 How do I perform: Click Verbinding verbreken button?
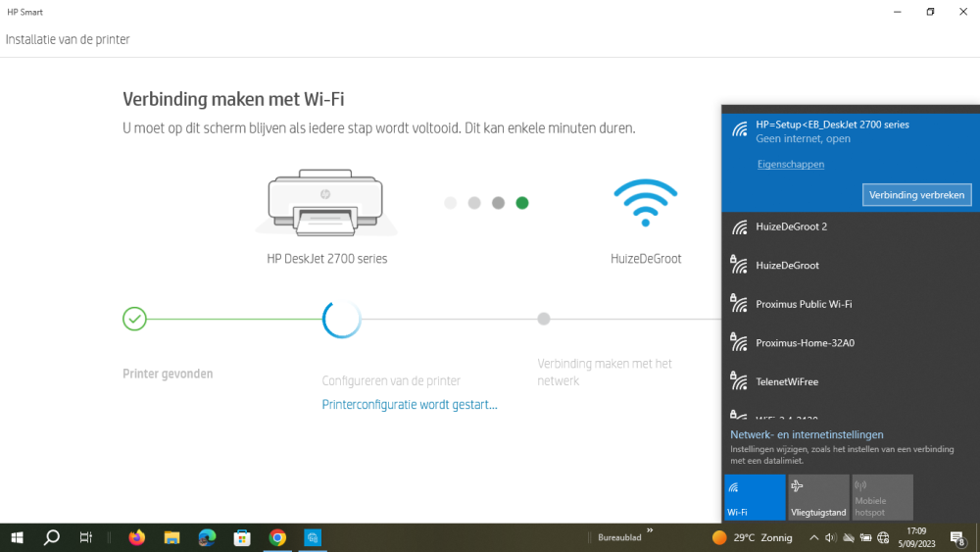[x=916, y=194]
